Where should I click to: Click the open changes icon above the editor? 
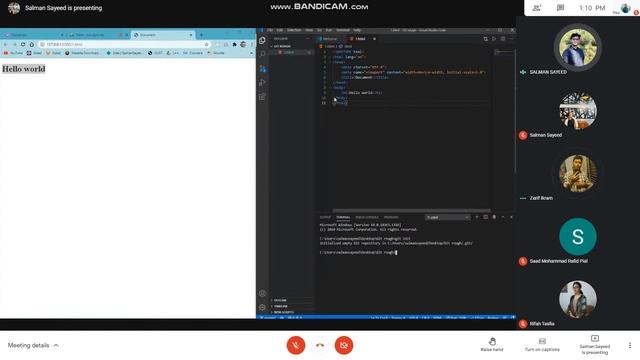coord(485,39)
